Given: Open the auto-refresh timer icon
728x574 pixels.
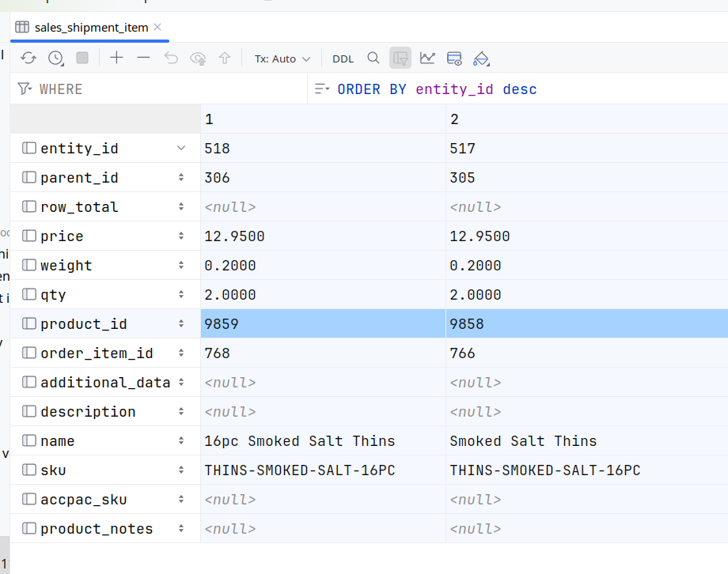Looking at the screenshot, I should click(x=55, y=58).
